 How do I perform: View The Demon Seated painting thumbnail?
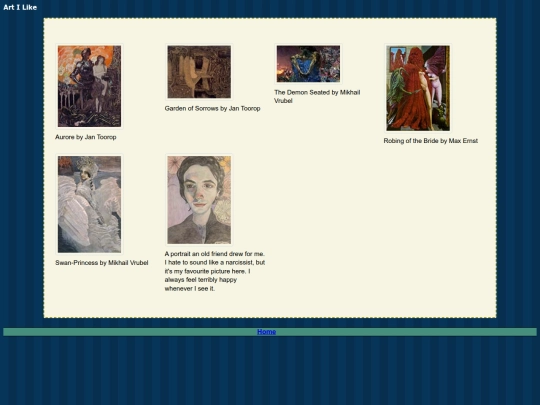(x=308, y=64)
